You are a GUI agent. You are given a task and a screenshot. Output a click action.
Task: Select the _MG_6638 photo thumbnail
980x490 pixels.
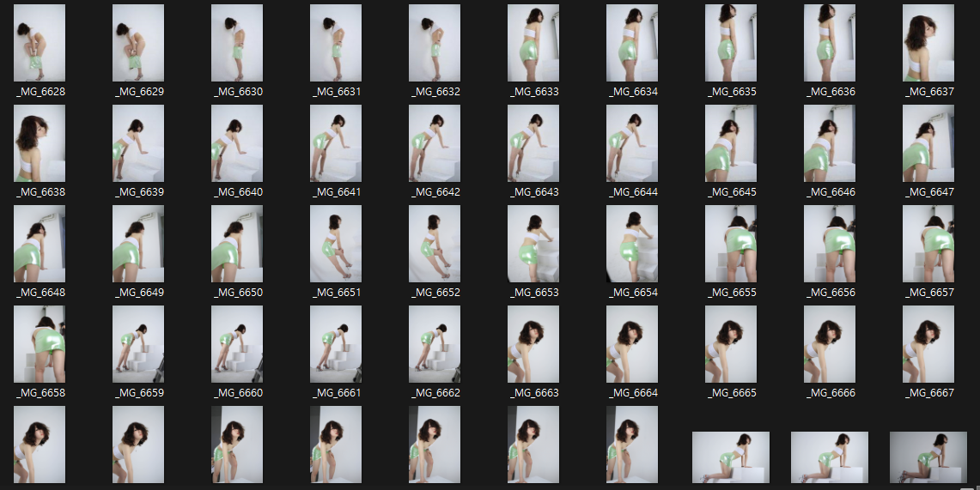(40, 143)
